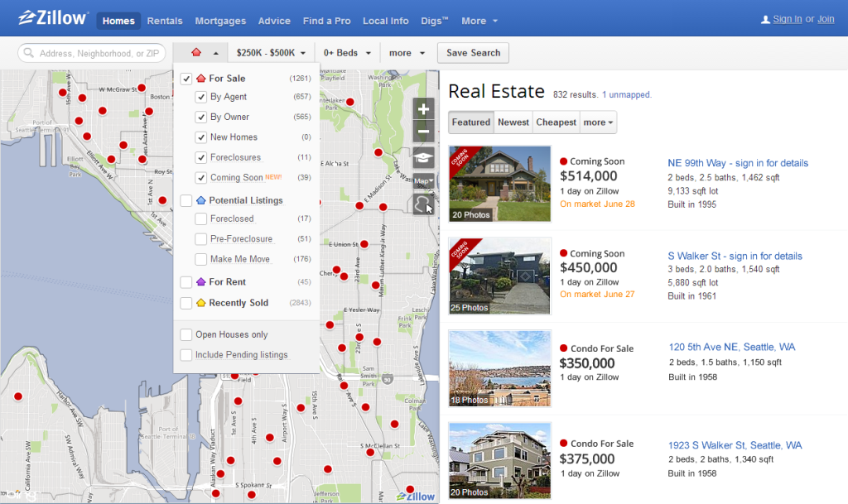This screenshot has height=504, width=848.
Task: Click red For Sale house icon
Action: point(201,79)
